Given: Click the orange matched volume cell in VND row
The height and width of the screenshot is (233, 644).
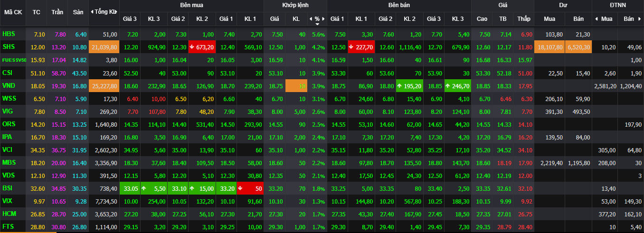Looking at the screenshot, I should click(296, 85).
